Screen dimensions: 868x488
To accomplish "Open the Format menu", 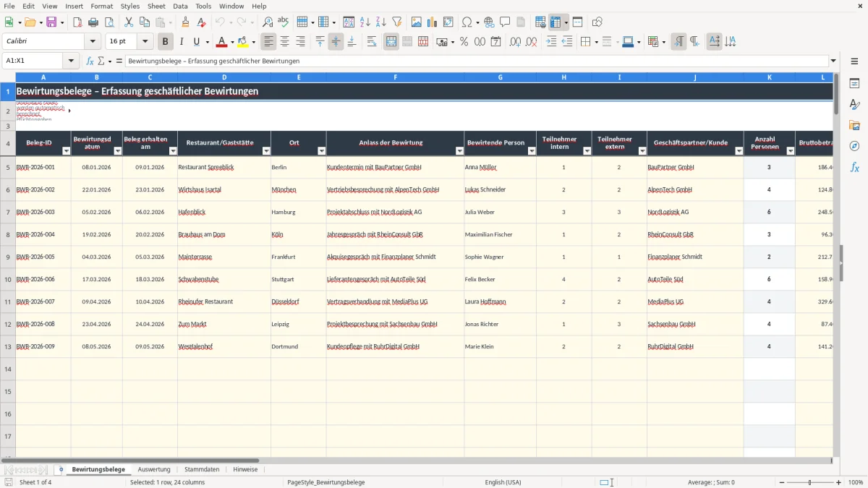I will [x=102, y=6].
